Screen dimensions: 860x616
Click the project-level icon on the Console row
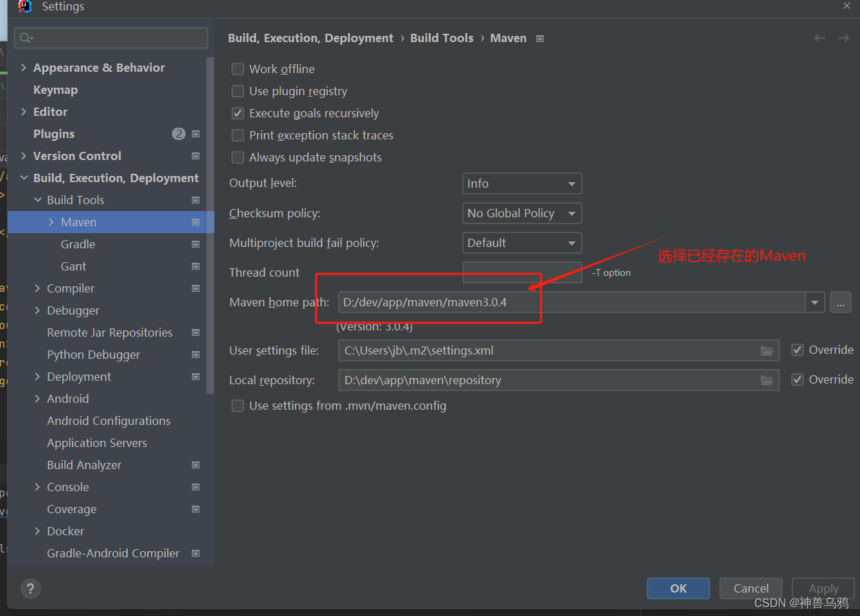coord(196,487)
